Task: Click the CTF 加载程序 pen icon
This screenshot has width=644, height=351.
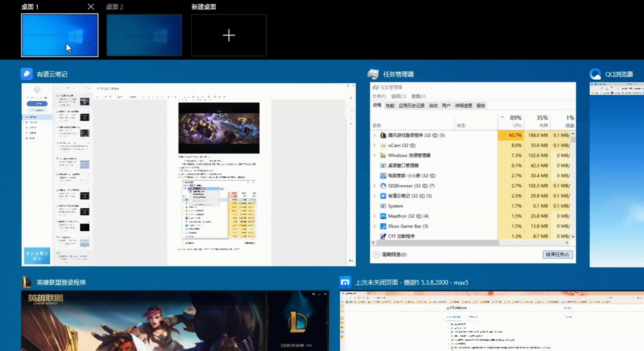Action: [383, 236]
